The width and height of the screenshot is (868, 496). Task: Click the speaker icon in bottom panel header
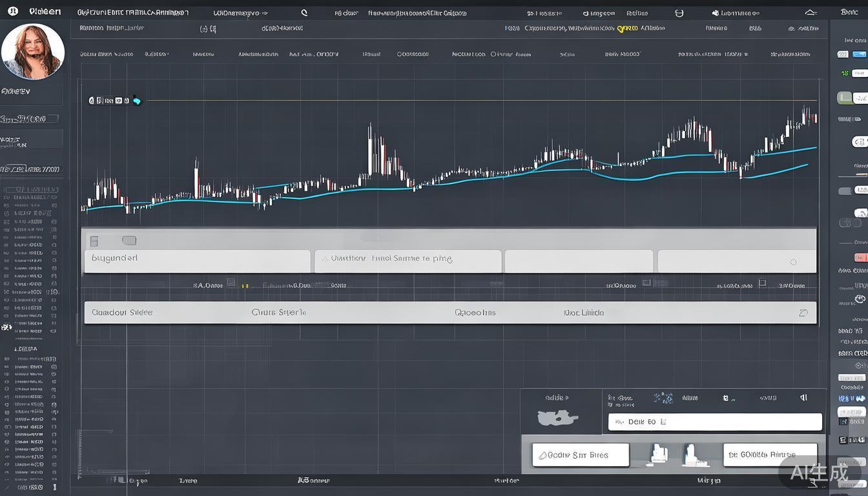pyautogui.click(x=803, y=398)
